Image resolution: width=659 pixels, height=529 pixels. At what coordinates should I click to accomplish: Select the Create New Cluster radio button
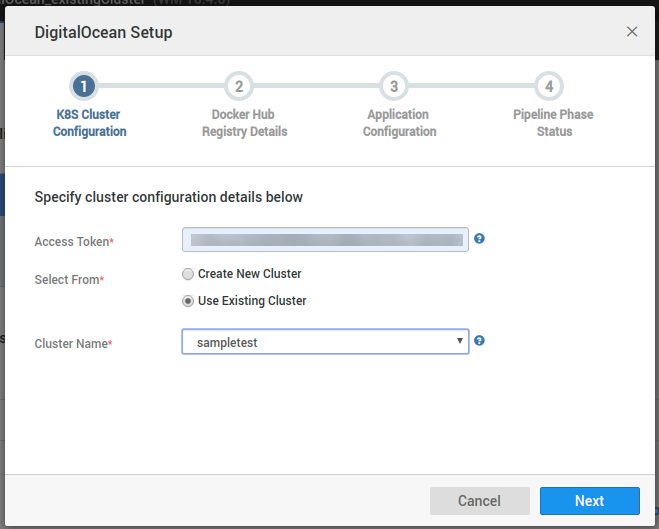pos(188,274)
